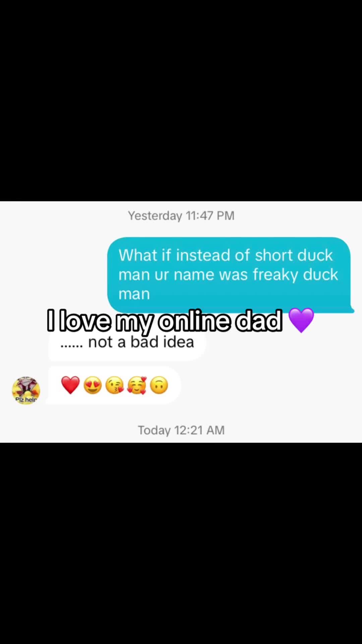
Task: Tap the purple heart in the caption
Action: click(x=301, y=320)
